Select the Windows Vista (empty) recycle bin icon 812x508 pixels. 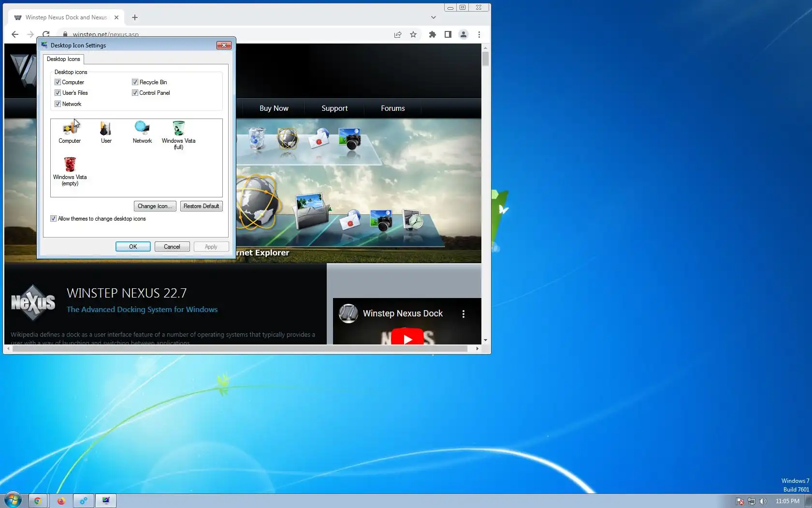70,171
